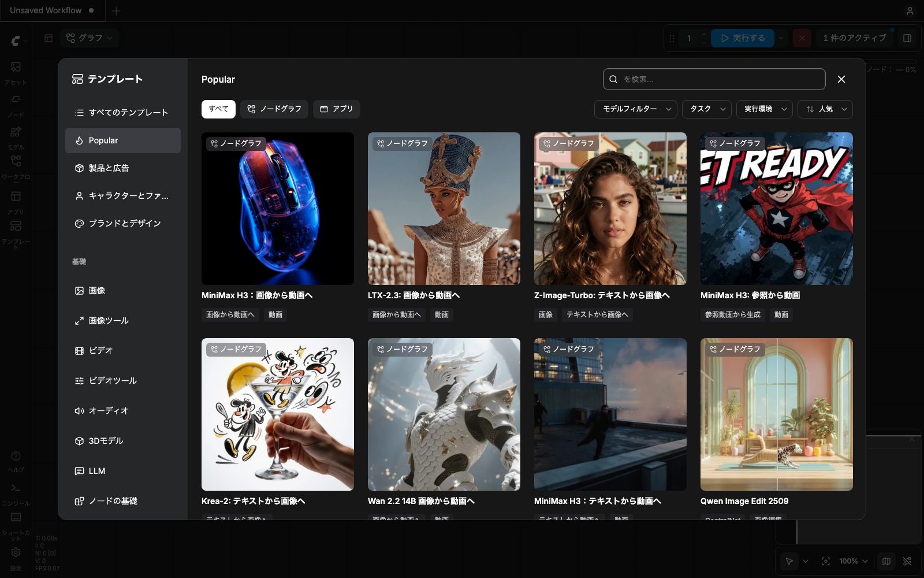Viewport: 924px width, 578px height.
Task: Select すべてのテンプレート in the template sidebar
Action: click(x=123, y=113)
